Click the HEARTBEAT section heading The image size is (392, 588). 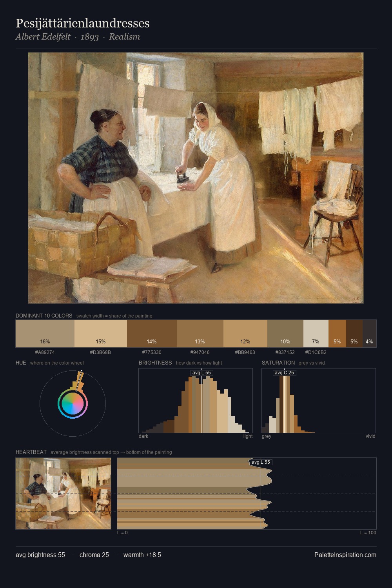click(x=31, y=452)
